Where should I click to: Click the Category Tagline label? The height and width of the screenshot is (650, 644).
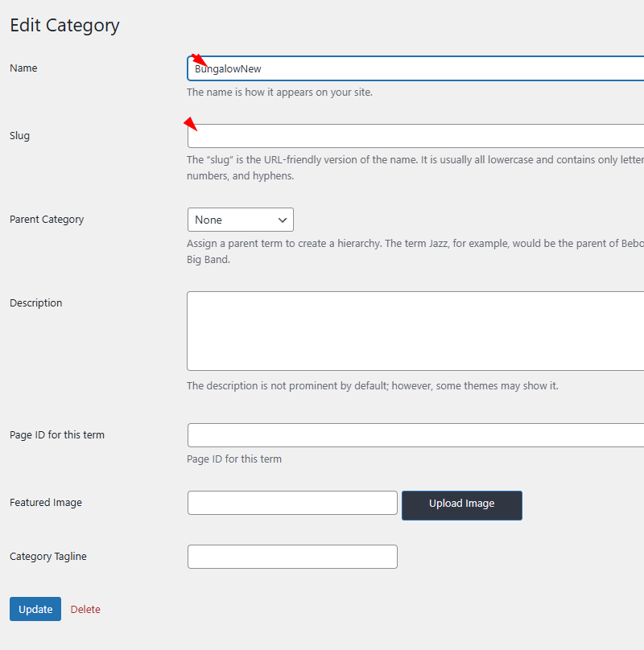pyautogui.click(x=48, y=557)
